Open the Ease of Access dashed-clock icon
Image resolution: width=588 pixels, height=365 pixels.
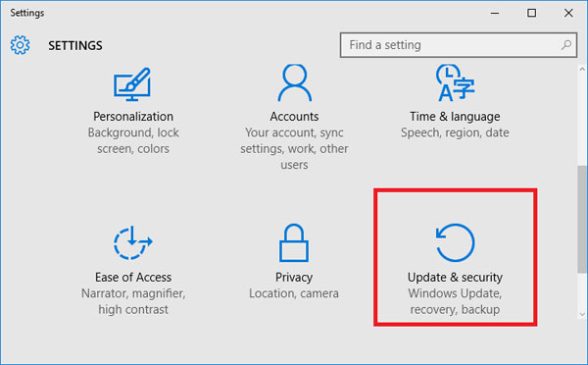132,242
